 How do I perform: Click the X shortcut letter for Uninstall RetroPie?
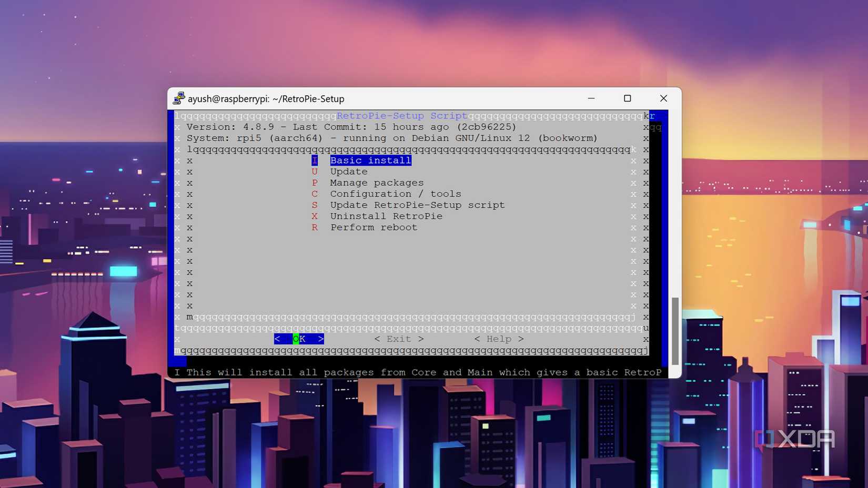[x=315, y=216]
